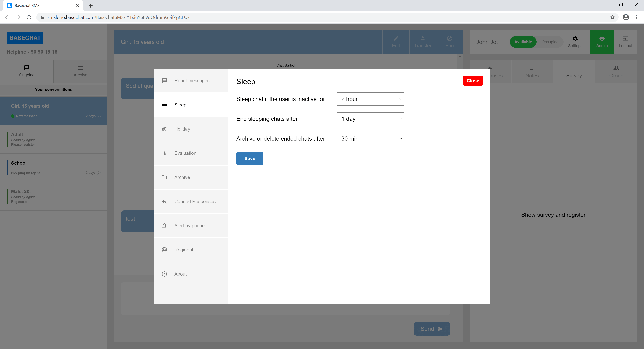Image resolution: width=644 pixels, height=349 pixels.
Task: Go back in browser history
Action: coord(7,17)
